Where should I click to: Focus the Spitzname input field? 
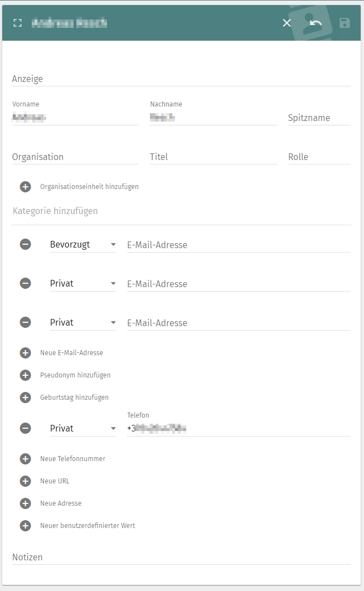319,118
